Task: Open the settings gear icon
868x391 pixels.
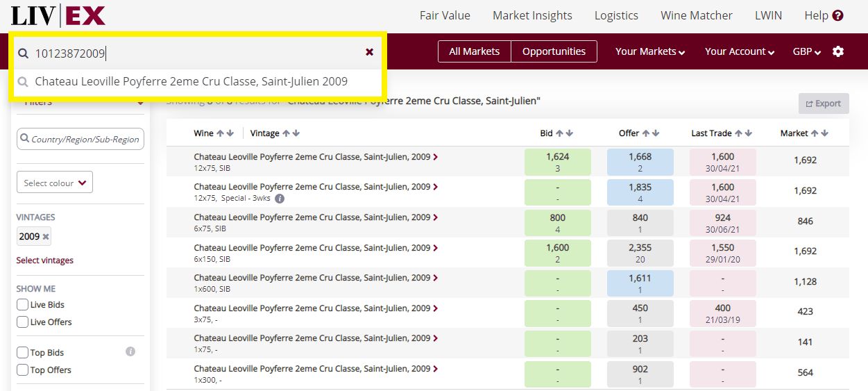Action: coord(838,51)
